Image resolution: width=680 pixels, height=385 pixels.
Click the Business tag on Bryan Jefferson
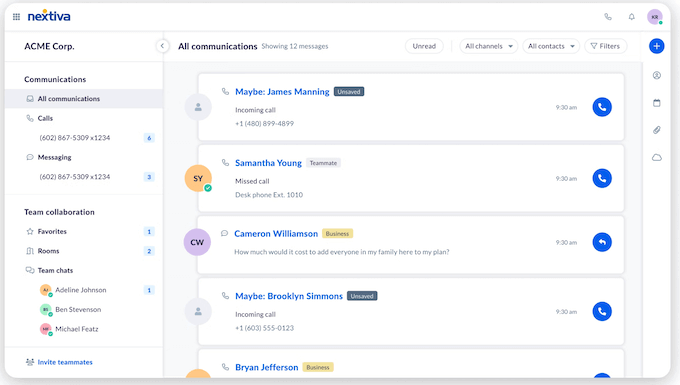pyautogui.click(x=317, y=367)
